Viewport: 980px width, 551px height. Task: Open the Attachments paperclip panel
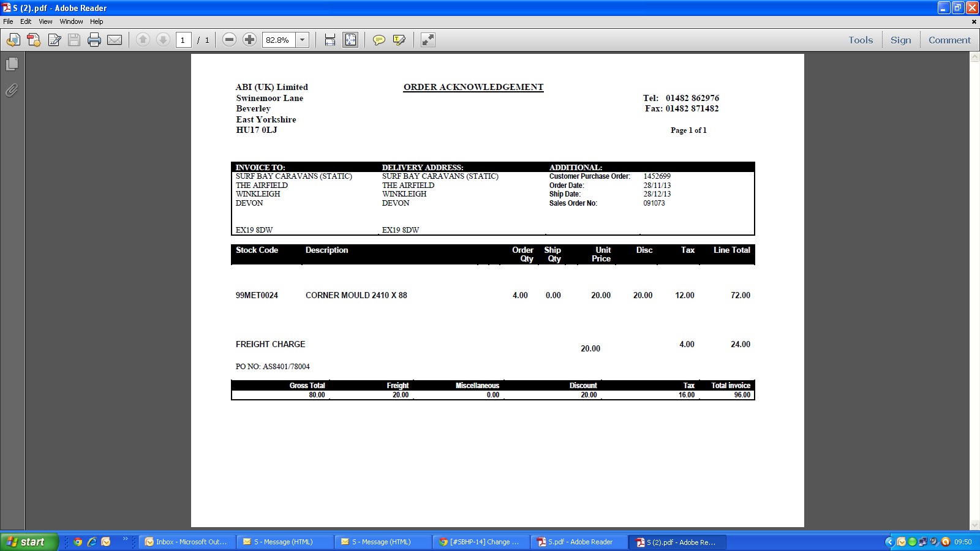pyautogui.click(x=12, y=91)
